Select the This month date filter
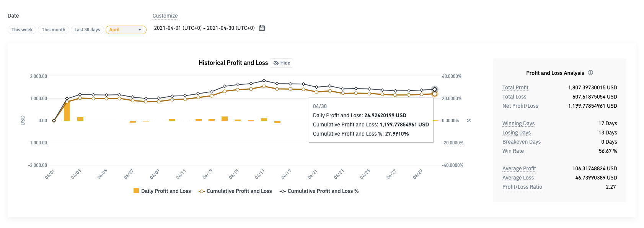The width and height of the screenshot is (644, 228). pos(54,30)
